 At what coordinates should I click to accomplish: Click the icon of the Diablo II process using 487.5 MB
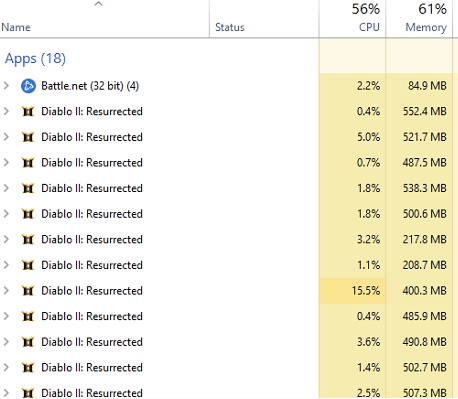click(x=28, y=163)
